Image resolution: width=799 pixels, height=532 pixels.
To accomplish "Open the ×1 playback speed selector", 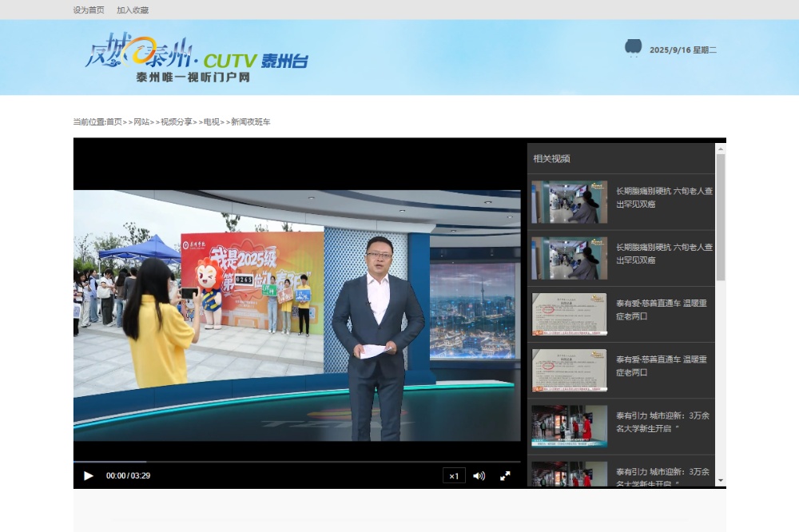I will 454,475.
